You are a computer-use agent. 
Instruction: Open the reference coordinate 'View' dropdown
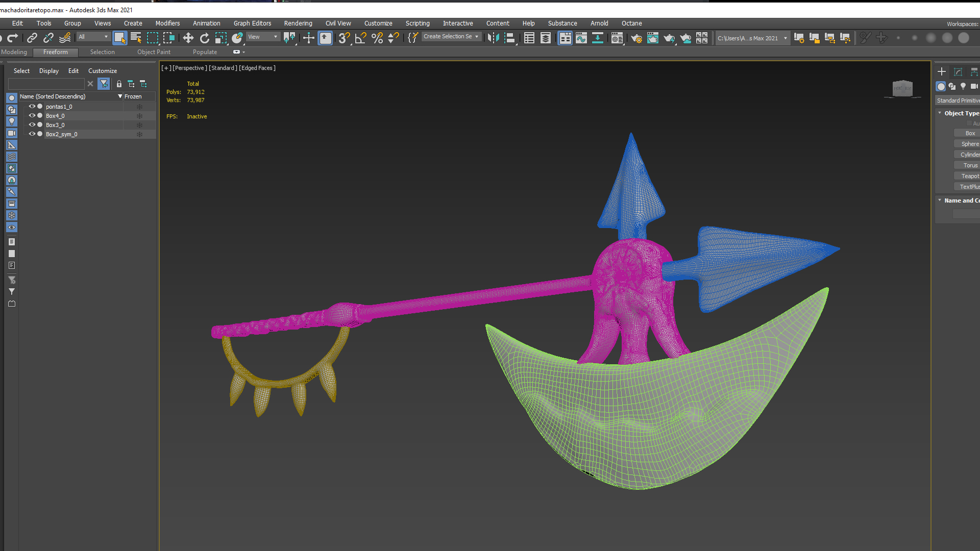tap(263, 37)
